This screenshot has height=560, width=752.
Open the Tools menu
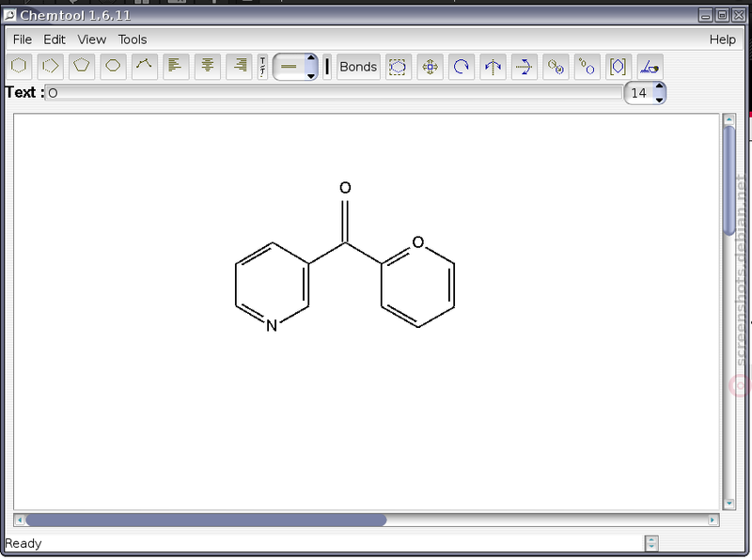coord(133,39)
